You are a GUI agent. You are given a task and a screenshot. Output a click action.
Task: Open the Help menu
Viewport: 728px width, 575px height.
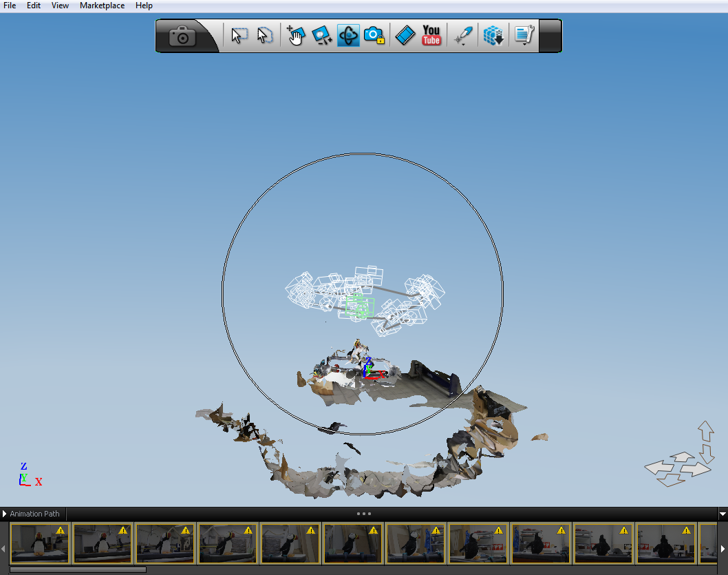(x=144, y=6)
